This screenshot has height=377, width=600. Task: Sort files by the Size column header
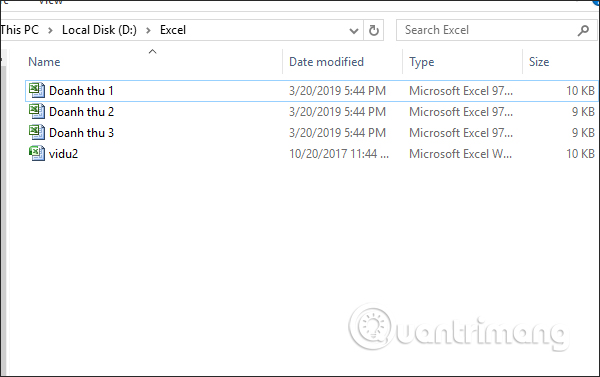pos(539,62)
